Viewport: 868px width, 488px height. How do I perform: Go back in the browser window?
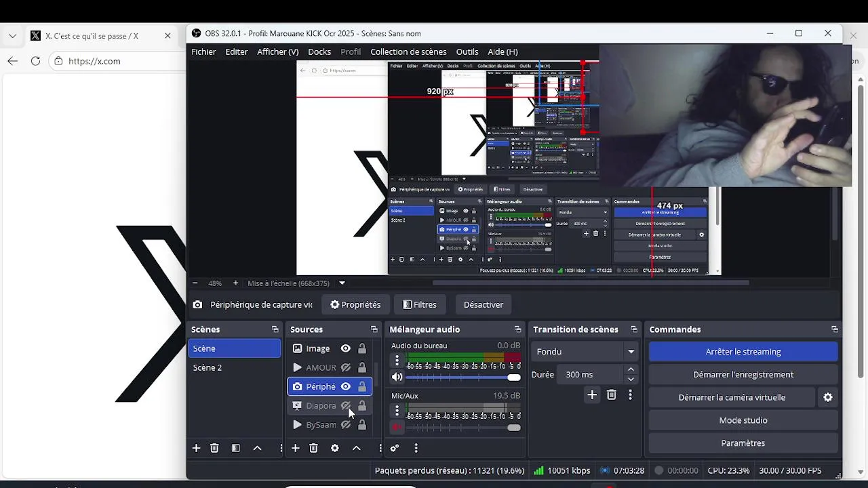(12, 61)
